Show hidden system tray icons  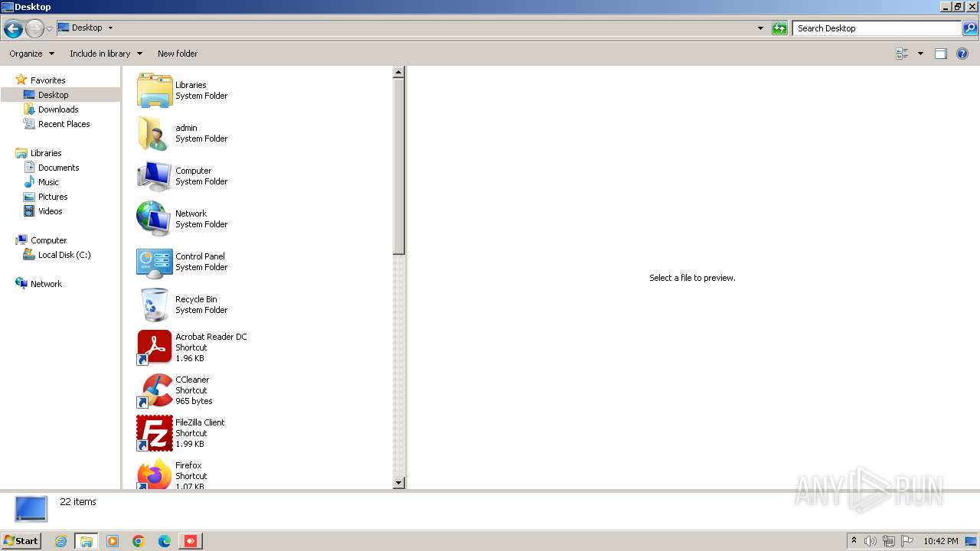[854, 541]
